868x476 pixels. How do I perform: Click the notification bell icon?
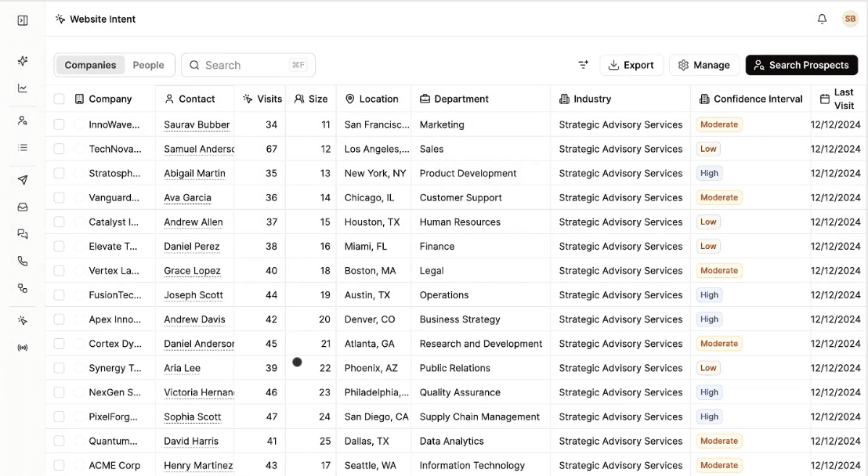click(x=822, y=19)
